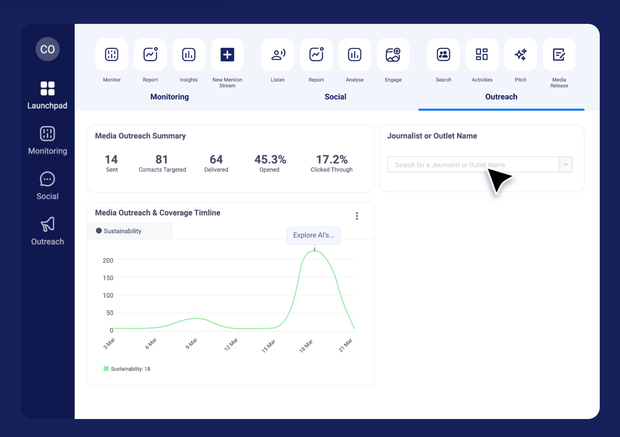Image resolution: width=620 pixels, height=437 pixels.
Task: Open the Search icon under Outreach
Action: pos(443,55)
